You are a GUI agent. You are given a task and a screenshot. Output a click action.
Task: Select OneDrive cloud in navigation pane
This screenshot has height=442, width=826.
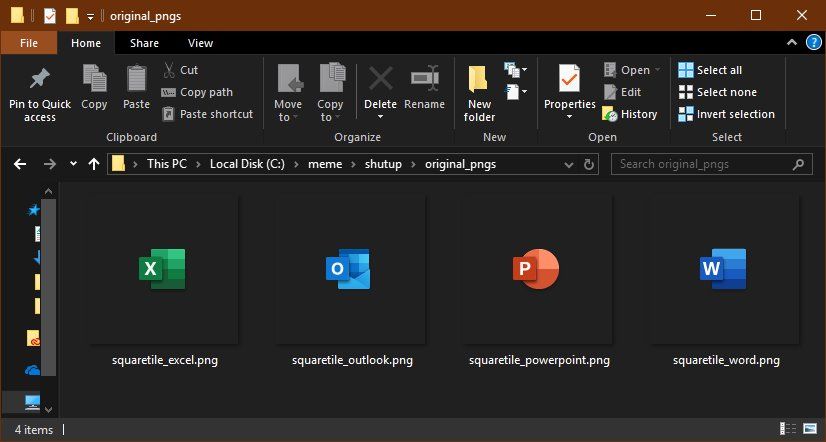(33, 371)
